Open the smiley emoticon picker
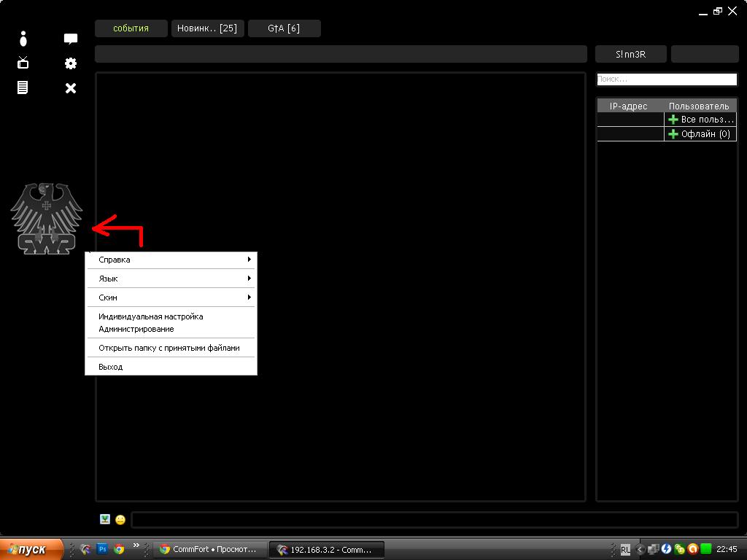The image size is (747, 560). pos(120,520)
